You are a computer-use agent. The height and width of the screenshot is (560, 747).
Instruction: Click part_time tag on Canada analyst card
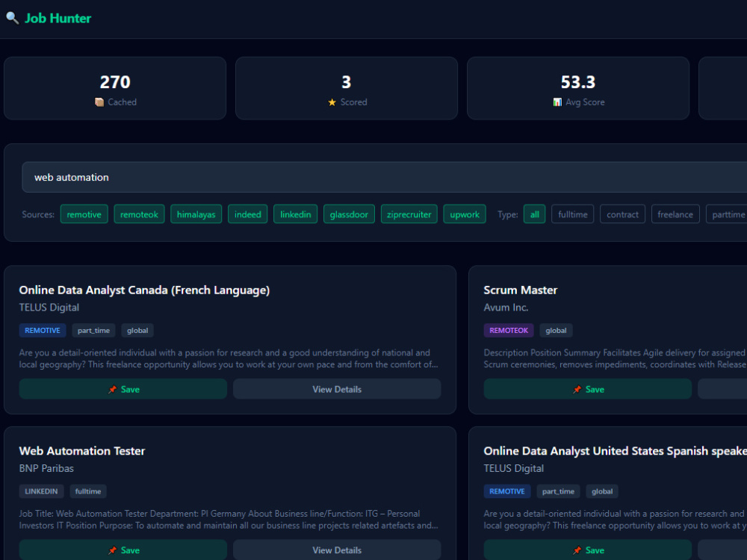tap(93, 331)
